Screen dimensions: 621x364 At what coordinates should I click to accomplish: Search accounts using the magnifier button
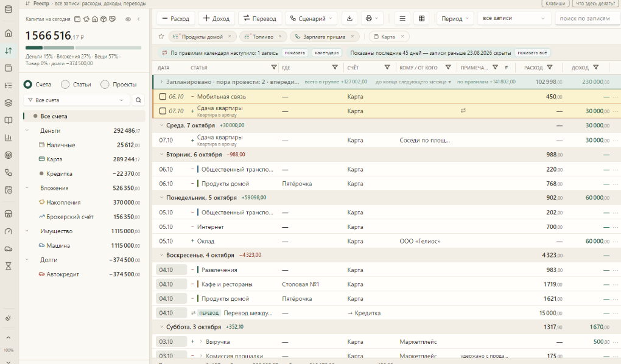pos(138,100)
